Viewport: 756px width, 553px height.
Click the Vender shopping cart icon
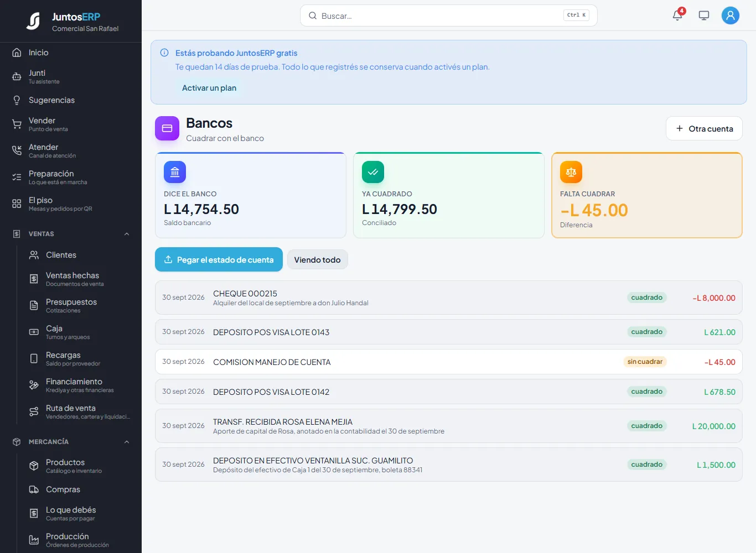pos(17,124)
